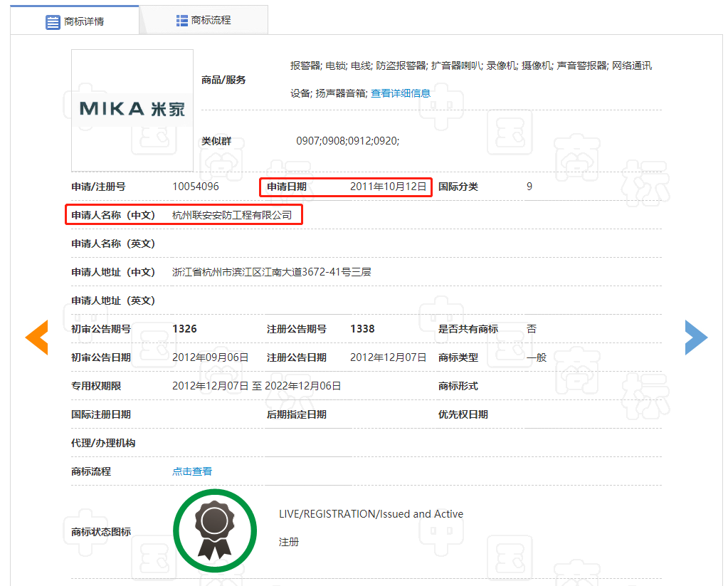The height and width of the screenshot is (586, 728).
Task: Click the 国际分类 label
Action: tap(458, 187)
